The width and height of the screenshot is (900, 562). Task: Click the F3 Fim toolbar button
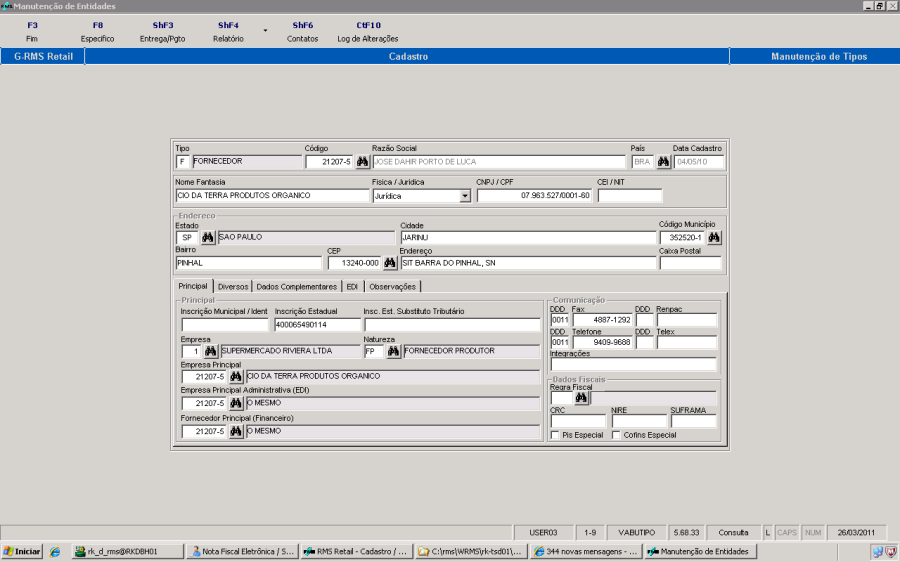tap(33, 31)
